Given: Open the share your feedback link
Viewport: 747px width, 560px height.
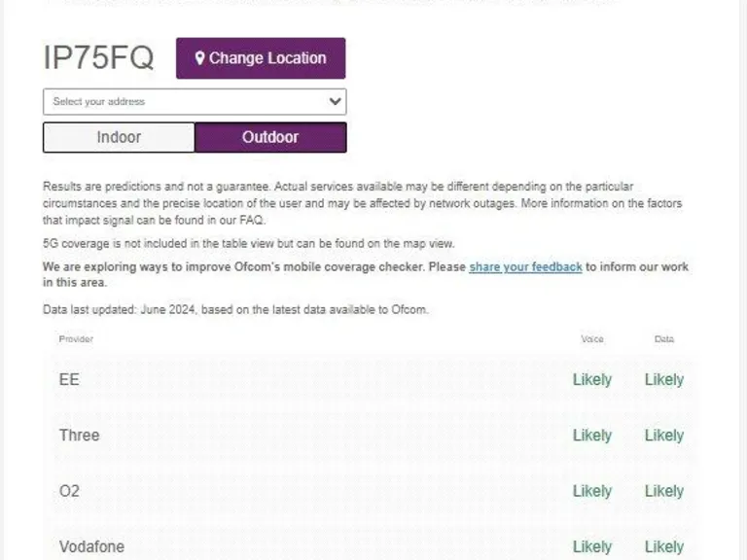Looking at the screenshot, I should click(525, 266).
